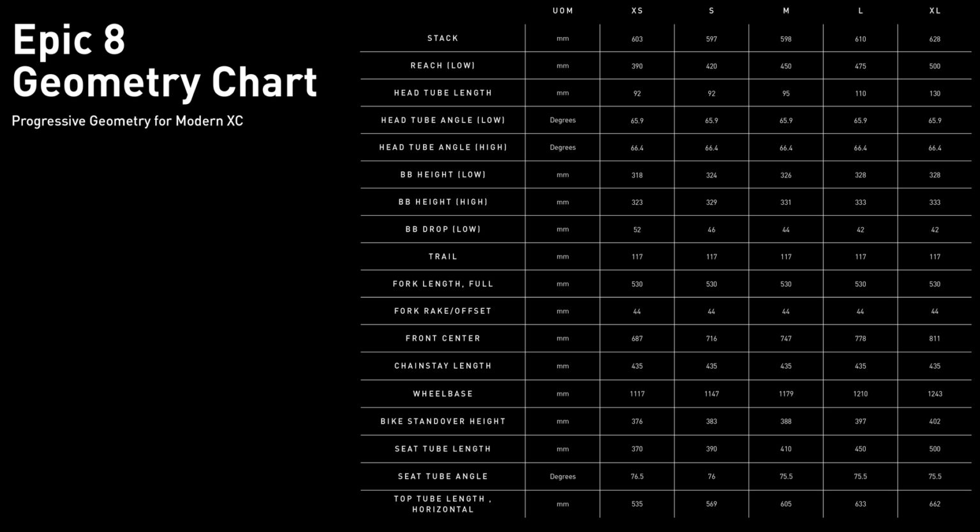Click the UOM column header

pyautogui.click(x=563, y=11)
